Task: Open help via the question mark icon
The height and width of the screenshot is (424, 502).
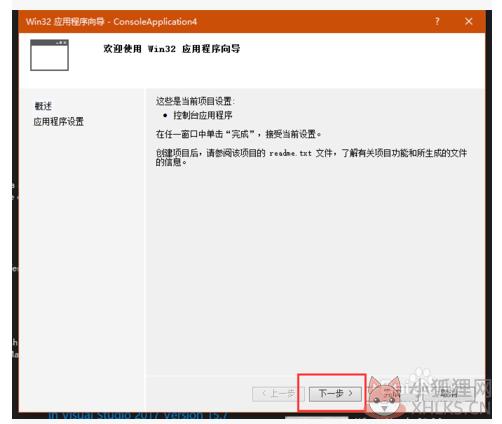Action: click(437, 22)
